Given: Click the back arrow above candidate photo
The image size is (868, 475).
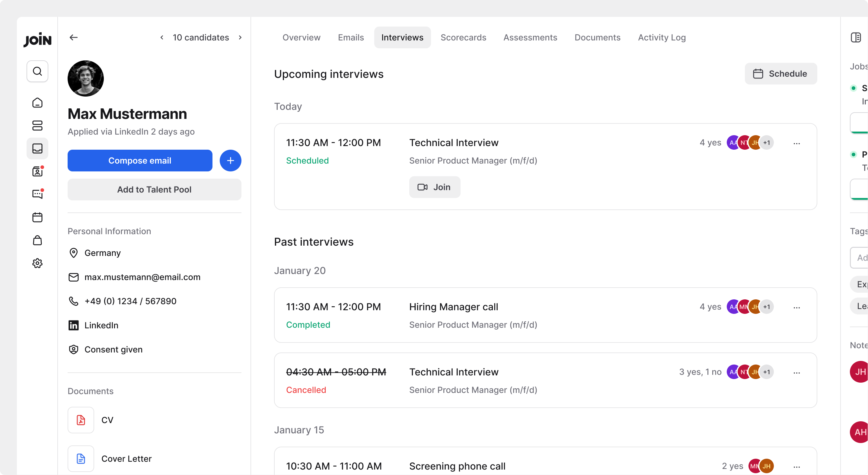Looking at the screenshot, I should point(73,37).
